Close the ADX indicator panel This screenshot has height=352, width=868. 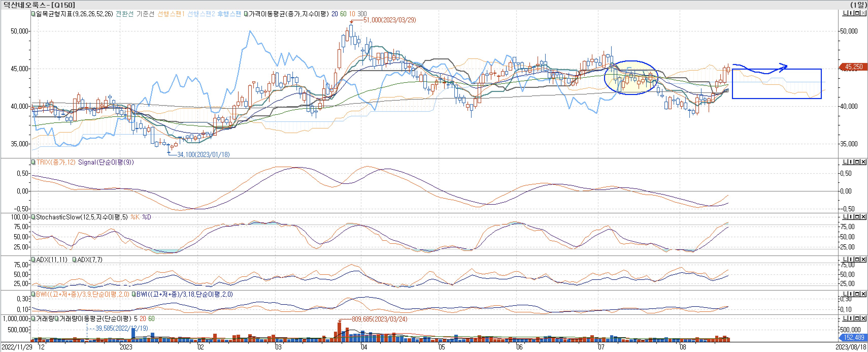(x=863, y=259)
